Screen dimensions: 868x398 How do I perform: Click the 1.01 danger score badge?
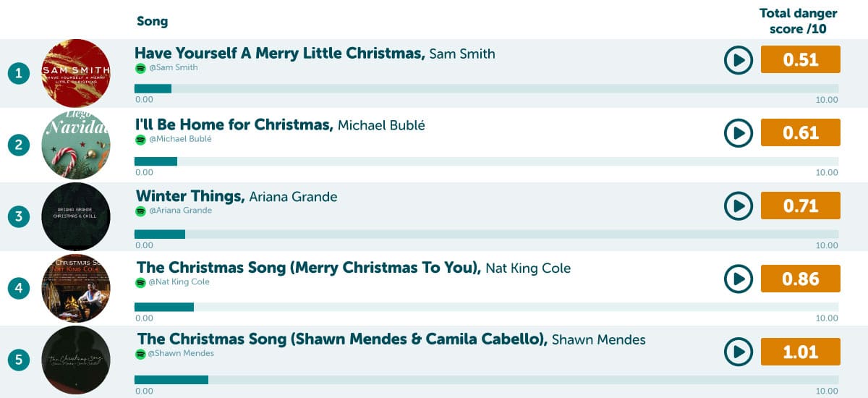(x=800, y=352)
